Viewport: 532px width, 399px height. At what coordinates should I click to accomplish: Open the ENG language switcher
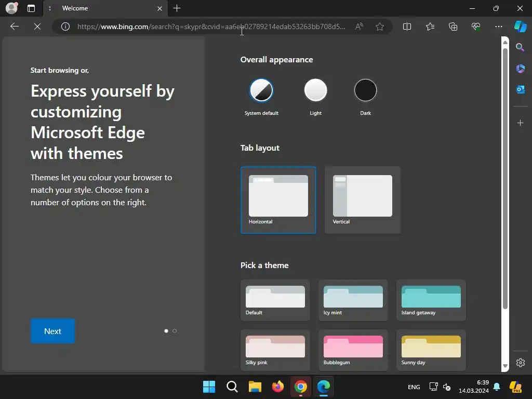pyautogui.click(x=414, y=387)
